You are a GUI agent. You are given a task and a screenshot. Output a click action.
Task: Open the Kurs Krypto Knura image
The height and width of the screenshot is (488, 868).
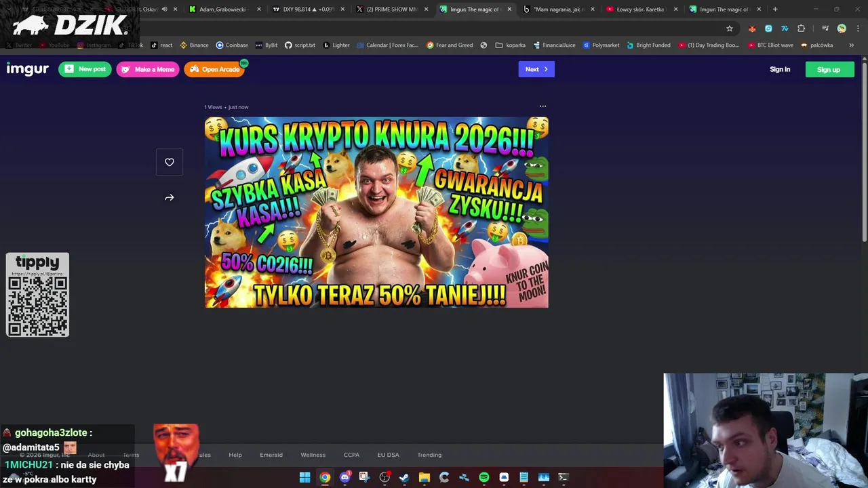[376, 212]
